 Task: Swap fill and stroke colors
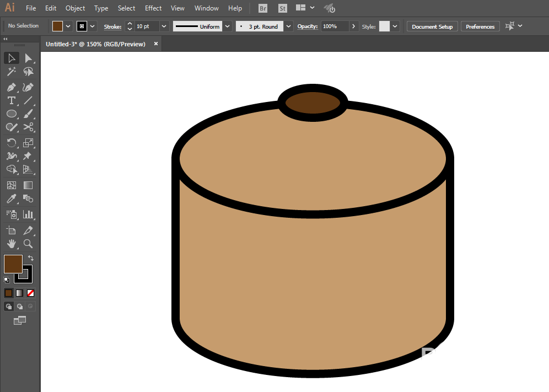coord(31,258)
